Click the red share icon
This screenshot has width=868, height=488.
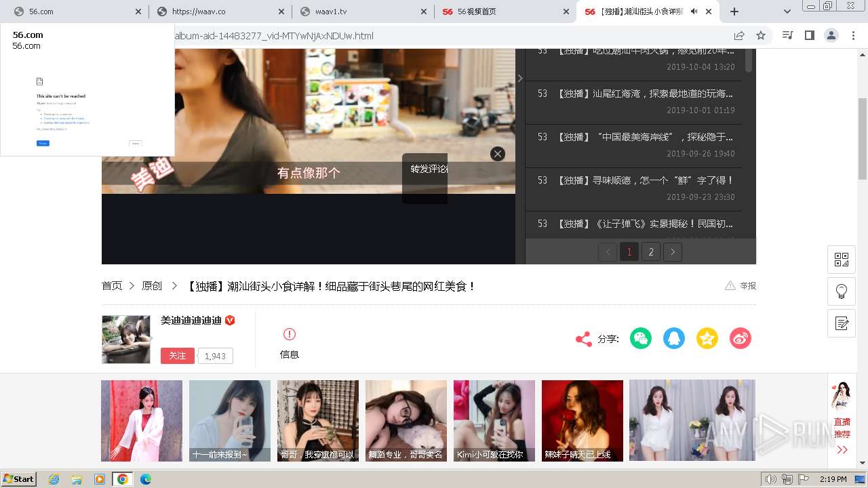pos(583,339)
